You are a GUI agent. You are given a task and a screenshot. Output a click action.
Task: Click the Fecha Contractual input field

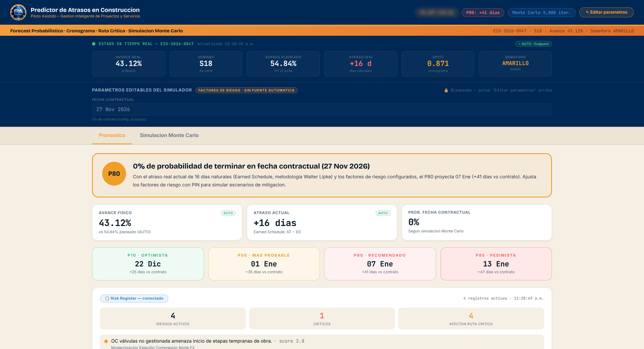point(322,109)
